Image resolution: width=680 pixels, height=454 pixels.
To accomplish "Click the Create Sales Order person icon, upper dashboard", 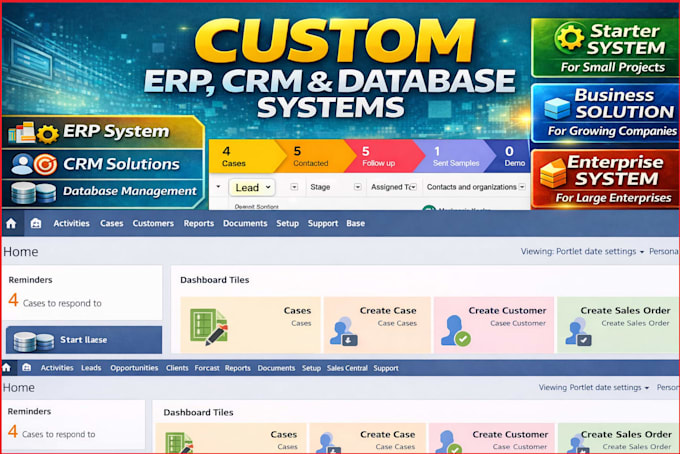I will tap(578, 332).
